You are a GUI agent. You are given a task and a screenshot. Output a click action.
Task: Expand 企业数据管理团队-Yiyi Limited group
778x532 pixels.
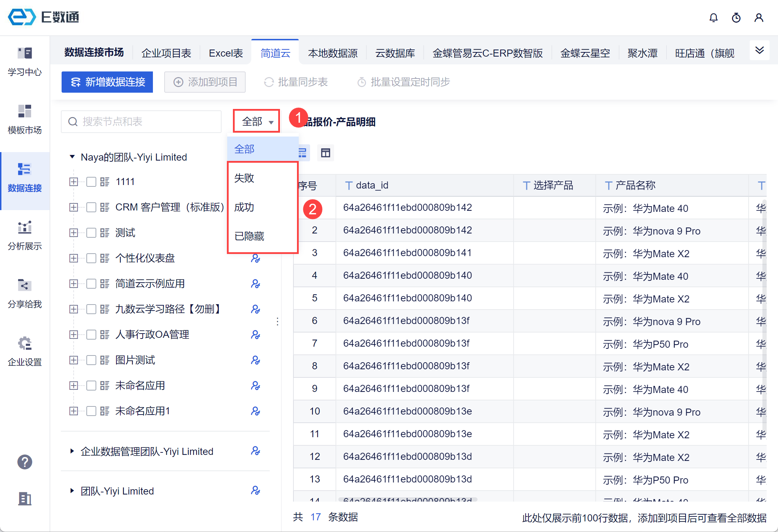[72, 451]
